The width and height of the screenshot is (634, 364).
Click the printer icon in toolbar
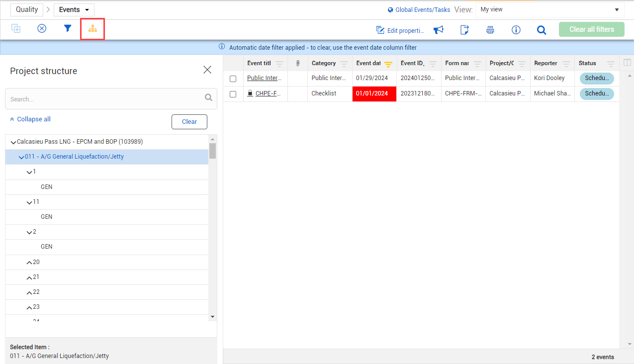click(x=490, y=30)
